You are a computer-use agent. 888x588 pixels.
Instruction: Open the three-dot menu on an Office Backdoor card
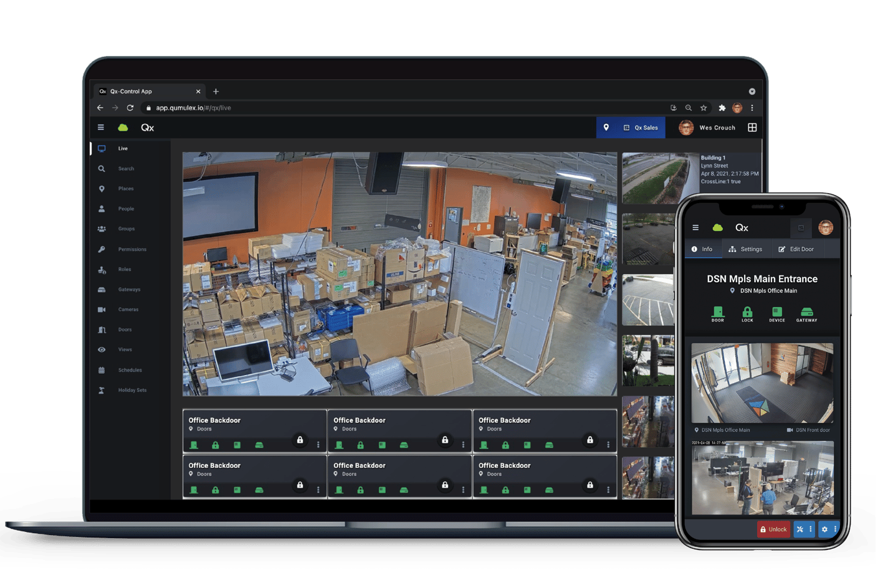coord(318,445)
